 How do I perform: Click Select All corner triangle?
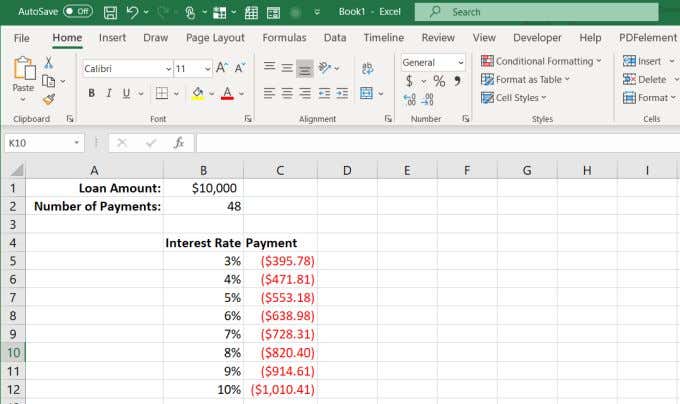click(x=16, y=170)
